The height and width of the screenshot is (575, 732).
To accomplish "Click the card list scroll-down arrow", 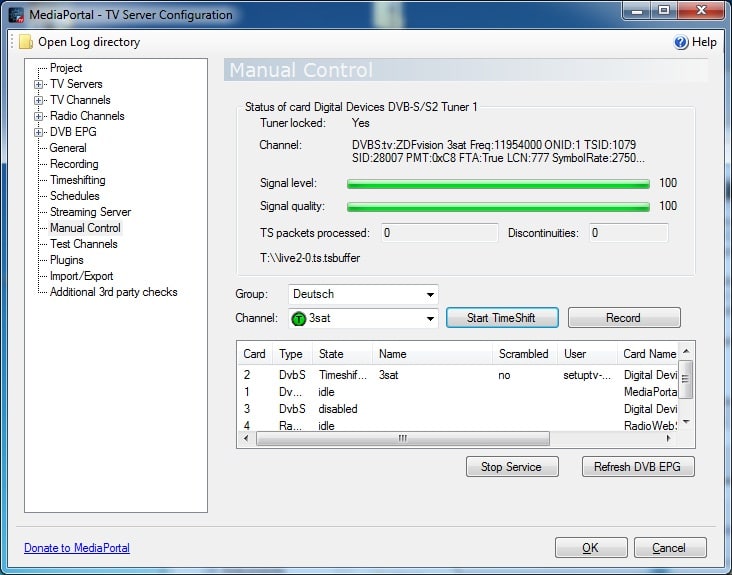I will click(x=685, y=421).
